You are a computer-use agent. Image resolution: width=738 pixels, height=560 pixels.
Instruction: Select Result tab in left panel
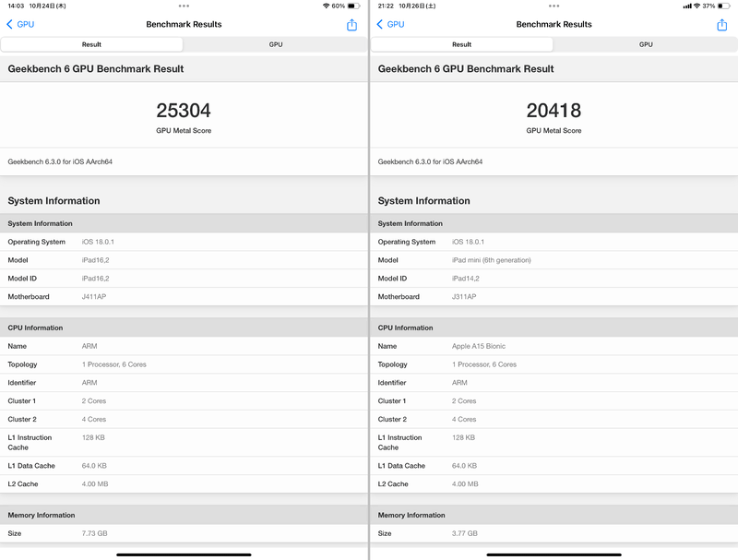pos(91,44)
